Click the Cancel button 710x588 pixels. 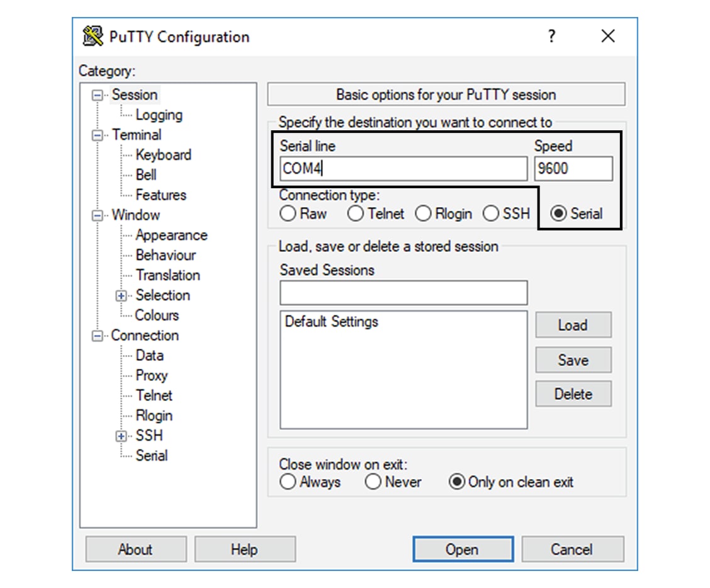point(572,549)
